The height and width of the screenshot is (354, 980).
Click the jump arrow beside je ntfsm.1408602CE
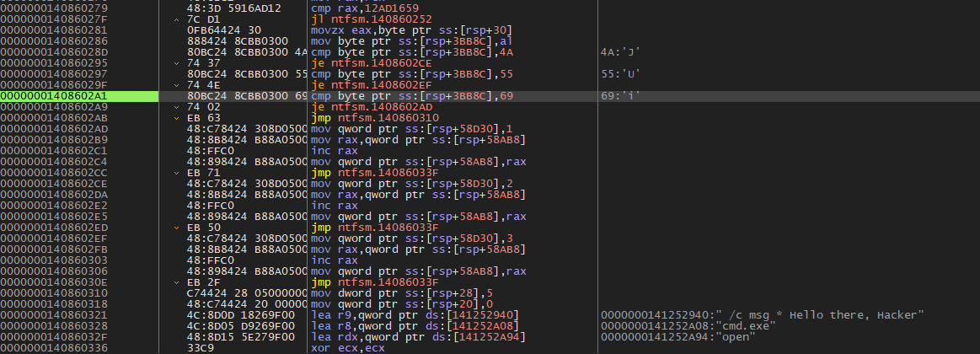(x=175, y=63)
